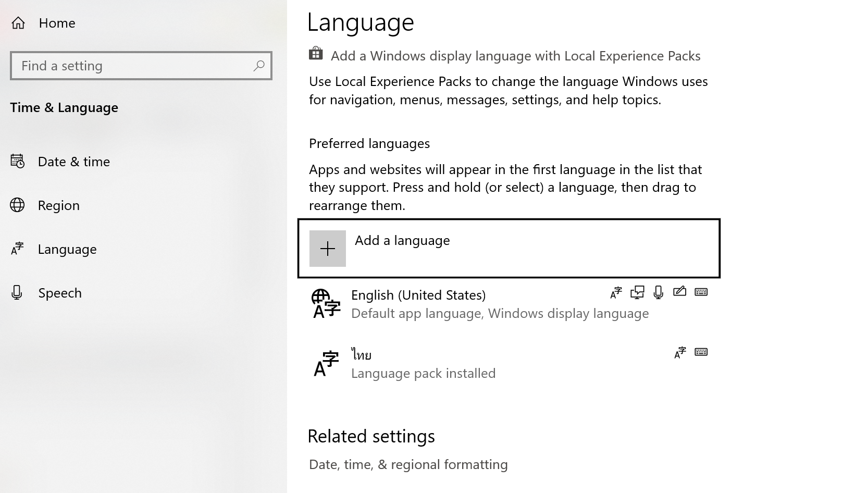Click the plus icon to add language
Image resolution: width=868 pixels, height=493 pixels.
point(328,249)
